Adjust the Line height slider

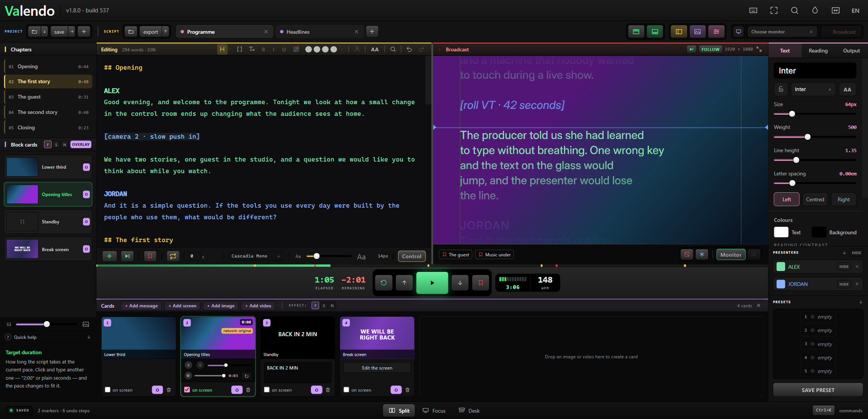coord(815,160)
